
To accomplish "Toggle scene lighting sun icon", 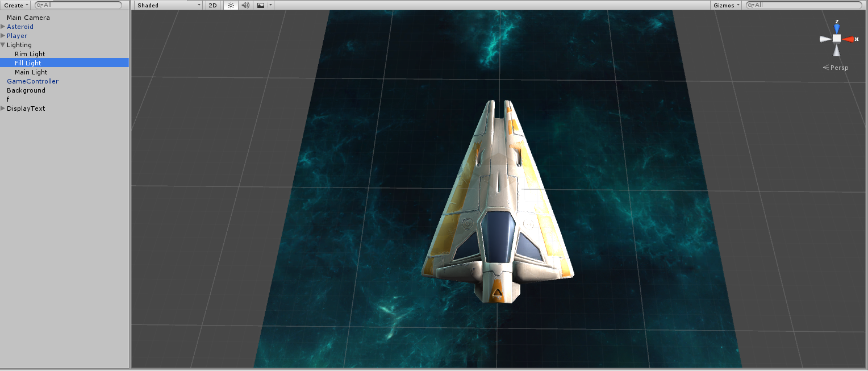I will point(231,5).
